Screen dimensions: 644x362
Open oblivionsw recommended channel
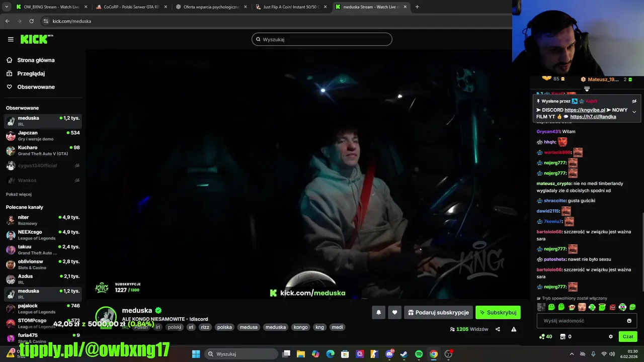click(x=43, y=264)
